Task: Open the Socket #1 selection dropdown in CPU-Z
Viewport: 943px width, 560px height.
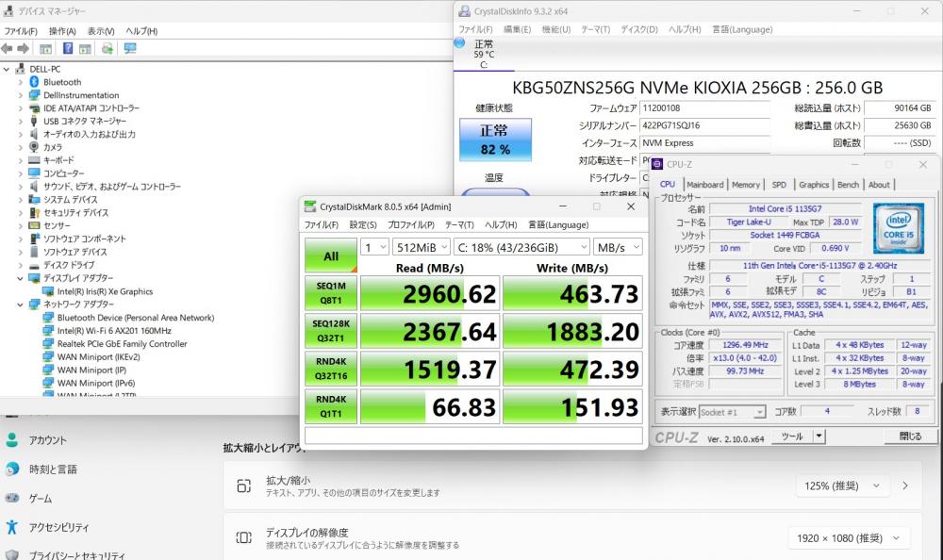Action: [x=732, y=412]
